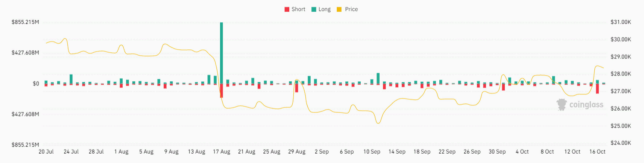The image size is (644, 163).
Task: Select the red Short bar below 17 Aug spike
Action: tap(222, 91)
